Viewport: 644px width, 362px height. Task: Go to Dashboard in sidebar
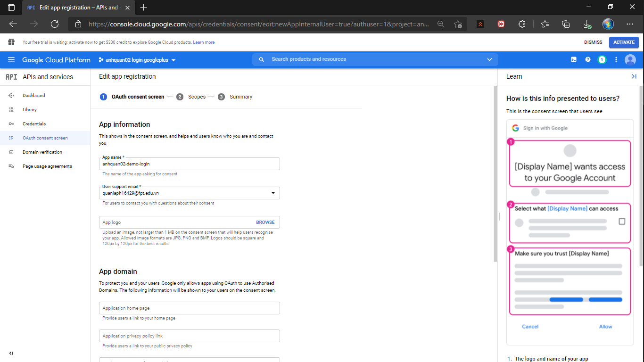(34, 96)
